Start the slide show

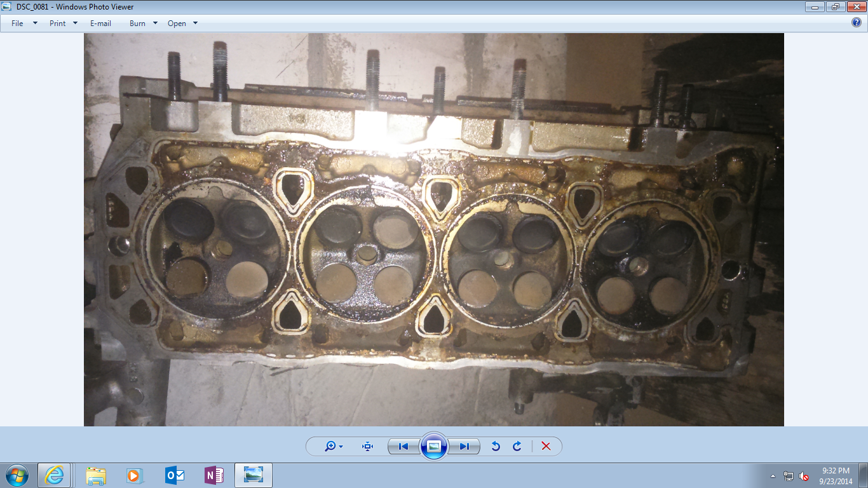(434, 446)
